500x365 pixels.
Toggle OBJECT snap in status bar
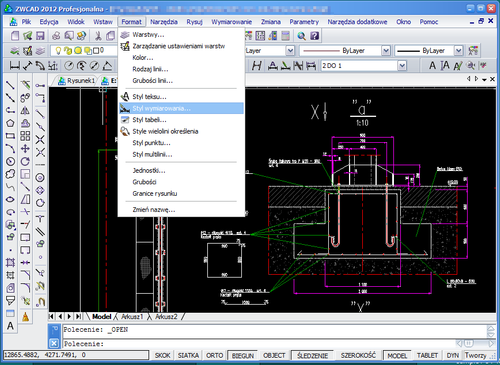(x=274, y=356)
